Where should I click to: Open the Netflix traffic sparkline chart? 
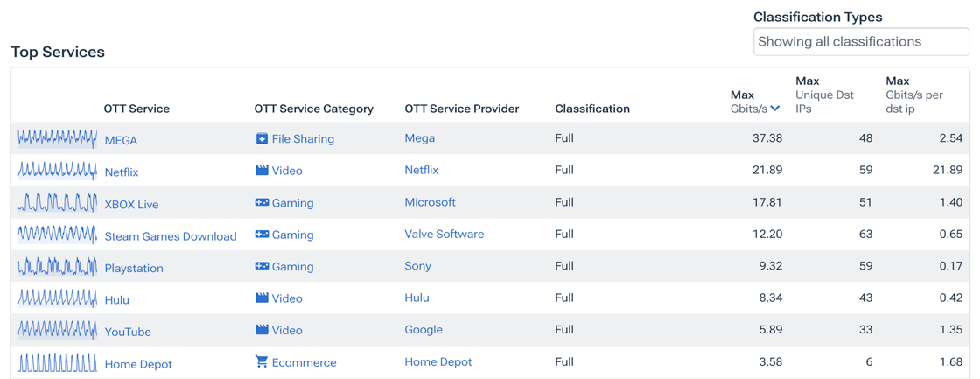[58, 171]
